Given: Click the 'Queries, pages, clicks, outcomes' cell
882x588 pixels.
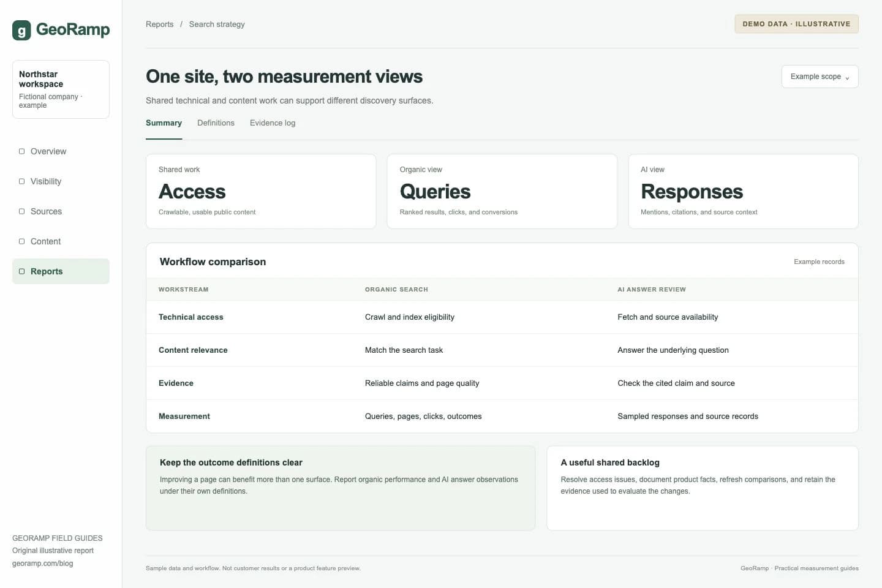Looking at the screenshot, I should 423,417.
